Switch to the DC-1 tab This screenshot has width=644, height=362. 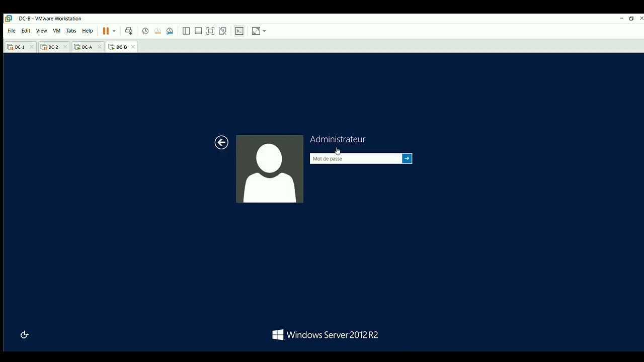pyautogui.click(x=19, y=47)
